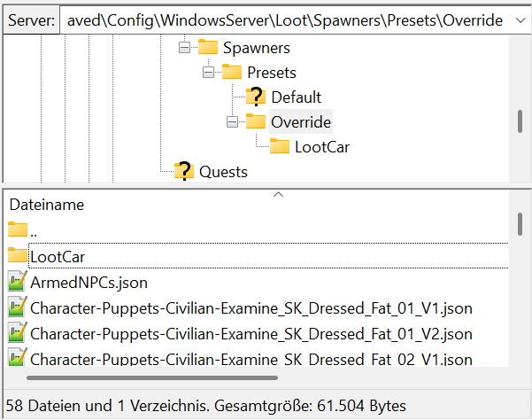The width and height of the screenshot is (532, 420).
Task: Collapse the Override tree node
Action: click(232, 121)
